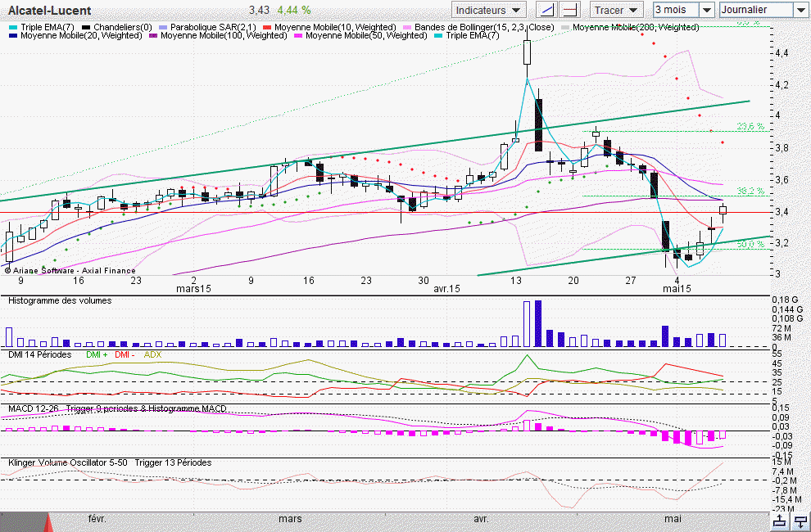The image size is (811, 532).
Task: Click févr. on the bottom timeline
Action: point(97,519)
